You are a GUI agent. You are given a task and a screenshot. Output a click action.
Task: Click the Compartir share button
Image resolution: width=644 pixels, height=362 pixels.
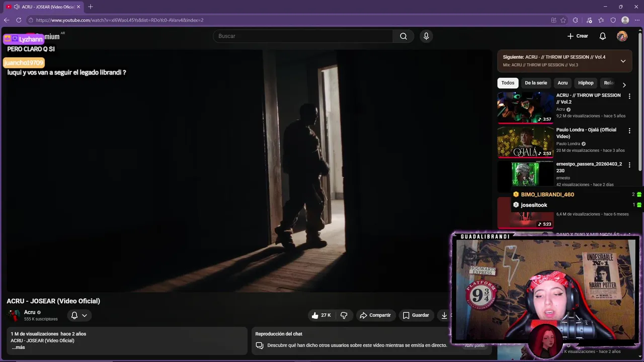tap(376, 315)
